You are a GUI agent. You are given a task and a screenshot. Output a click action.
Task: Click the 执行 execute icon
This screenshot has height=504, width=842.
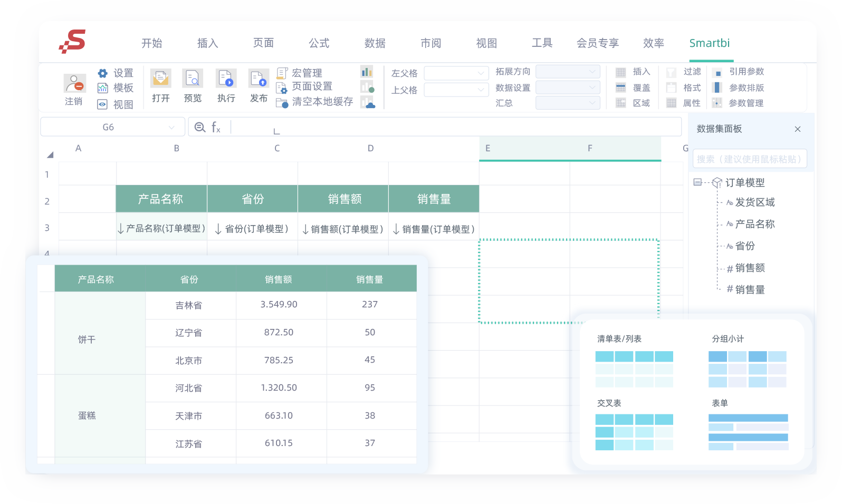pos(226,79)
